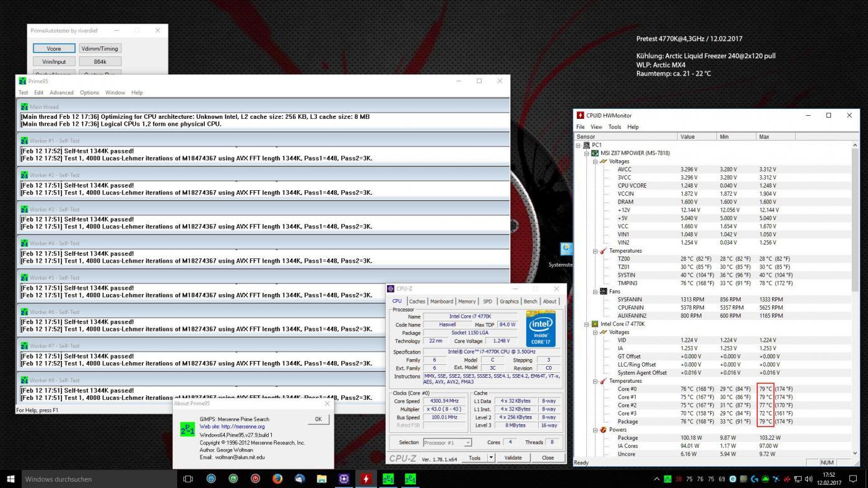
Task: Switch to the Memory tab in CPU-Z
Action: pos(467,302)
